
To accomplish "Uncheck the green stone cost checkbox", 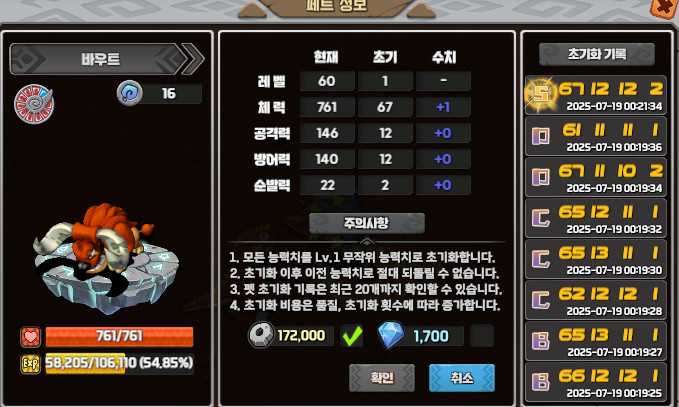I will [352, 336].
